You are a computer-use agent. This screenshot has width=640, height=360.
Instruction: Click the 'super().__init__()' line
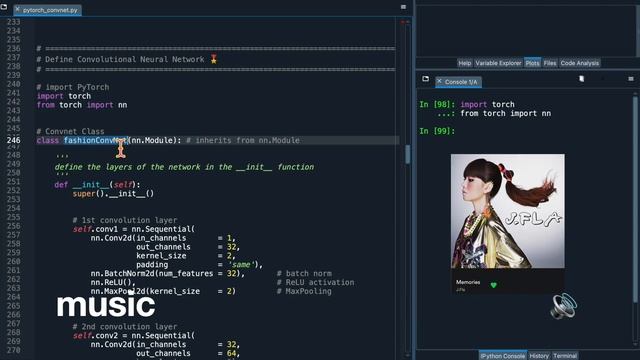[x=113, y=193]
